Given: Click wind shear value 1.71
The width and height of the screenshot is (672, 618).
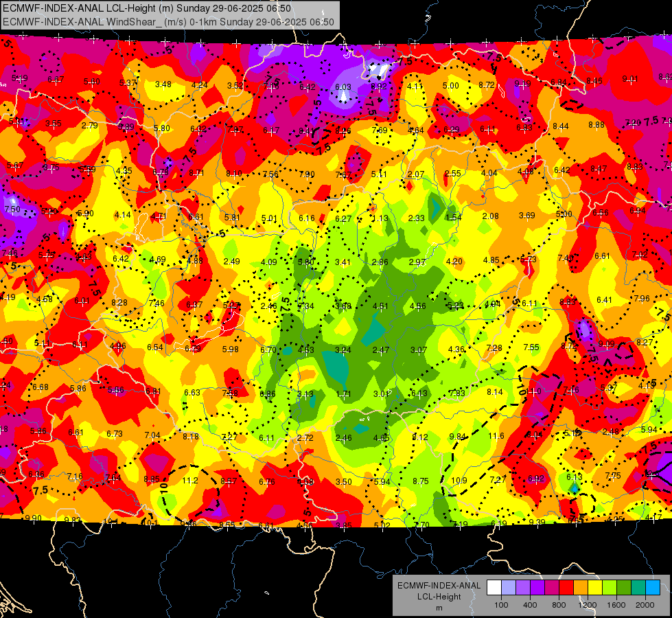Looking at the screenshot, I should tap(343, 393).
